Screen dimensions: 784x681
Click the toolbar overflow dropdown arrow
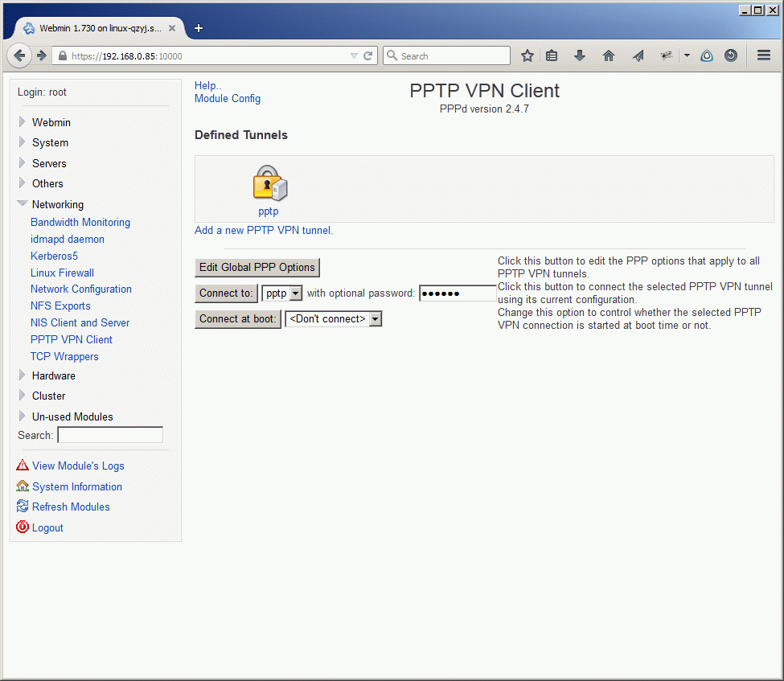point(687,55)
